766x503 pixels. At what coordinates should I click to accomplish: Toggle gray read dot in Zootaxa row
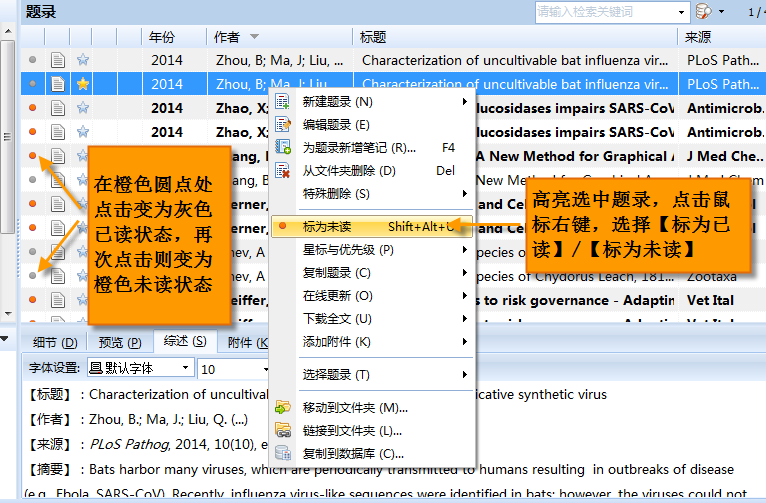coord(33,275)
